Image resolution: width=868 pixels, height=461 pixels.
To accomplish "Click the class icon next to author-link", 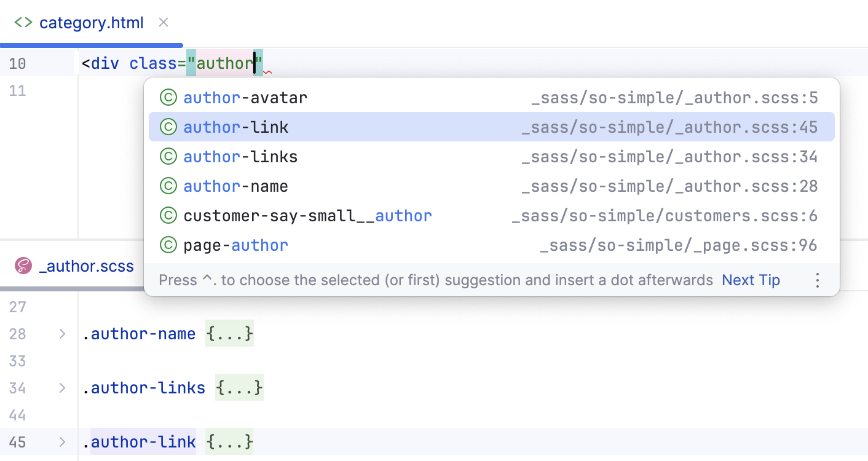I will [x=168, y=127].
